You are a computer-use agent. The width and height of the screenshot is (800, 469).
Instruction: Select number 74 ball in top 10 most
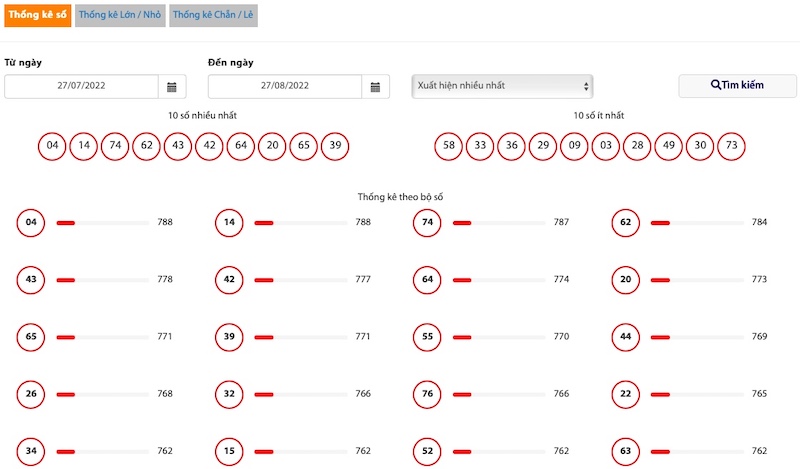pyautogui.click(x=115, y=146)
